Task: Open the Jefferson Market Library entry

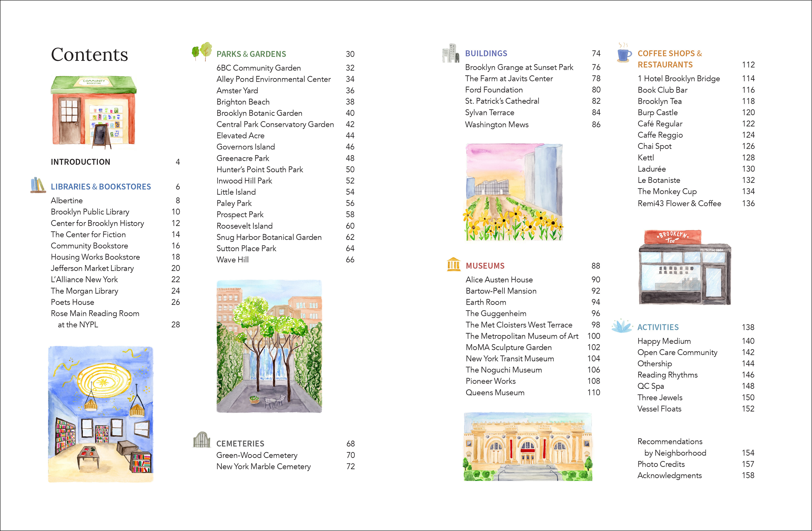Action: [x=92, y=268]
